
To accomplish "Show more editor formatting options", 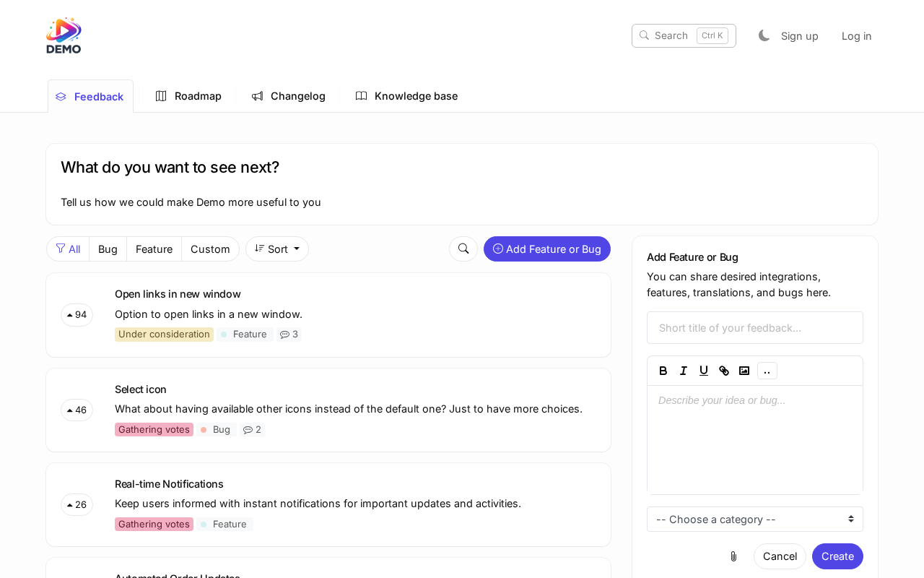I will point(767,371).
